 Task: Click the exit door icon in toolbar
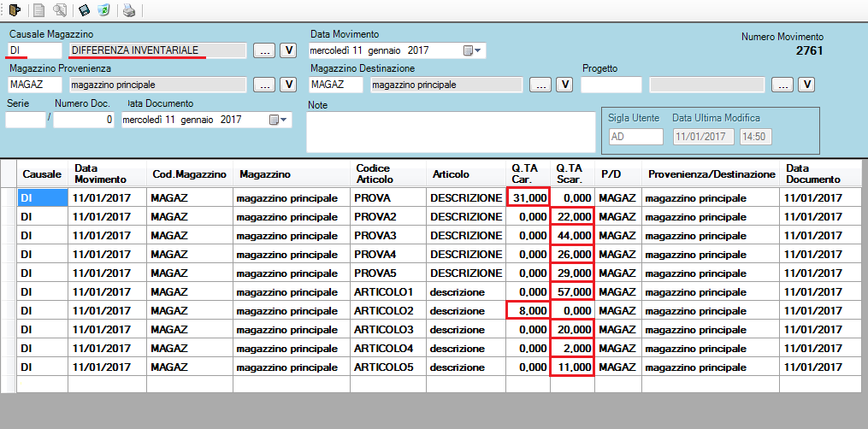pyautogui.click(x=15, y=10)
